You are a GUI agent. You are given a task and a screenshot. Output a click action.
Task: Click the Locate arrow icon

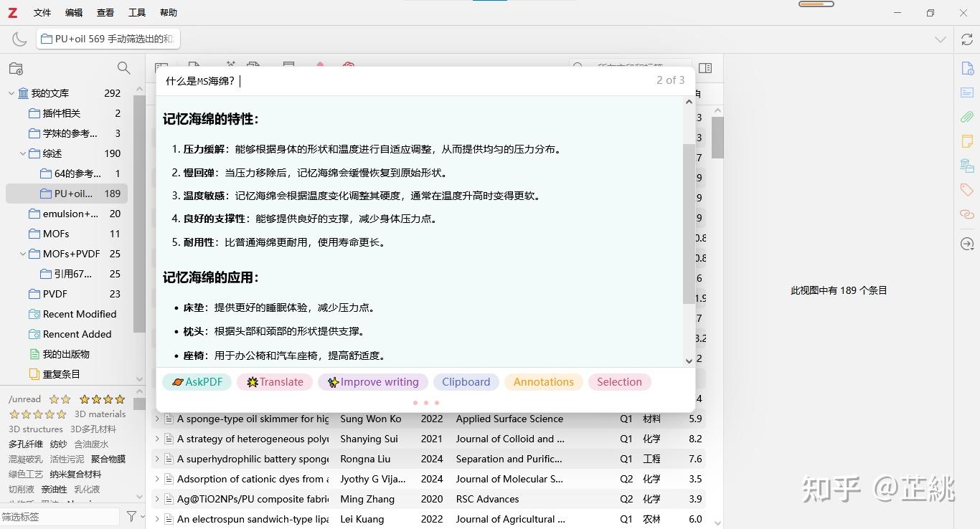click(x=967, y=244)
